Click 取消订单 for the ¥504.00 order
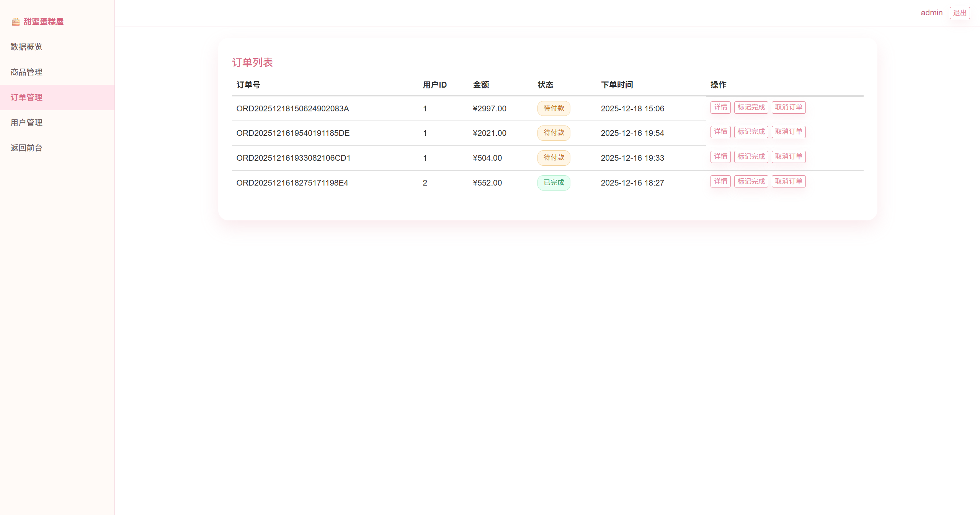Image resolution: width=980 pixels, height=515 pixels. [x=788, y=156]
